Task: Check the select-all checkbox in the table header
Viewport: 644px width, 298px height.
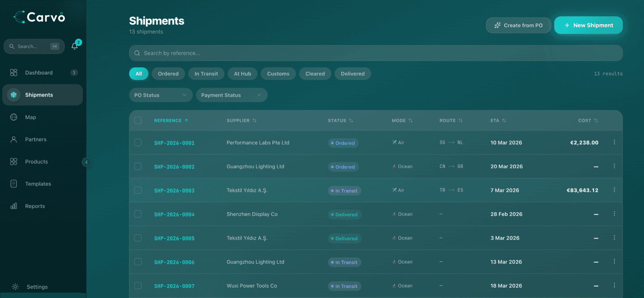Action: tap(138, 120)
